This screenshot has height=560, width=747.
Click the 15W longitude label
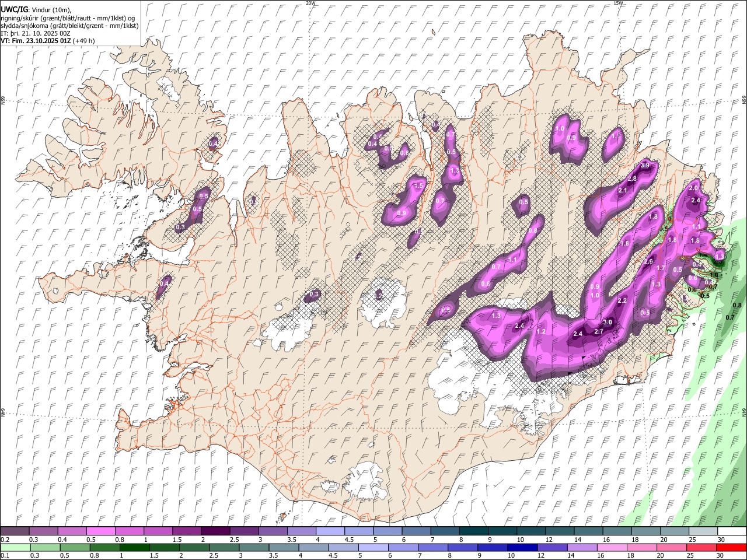coord(618,3)
